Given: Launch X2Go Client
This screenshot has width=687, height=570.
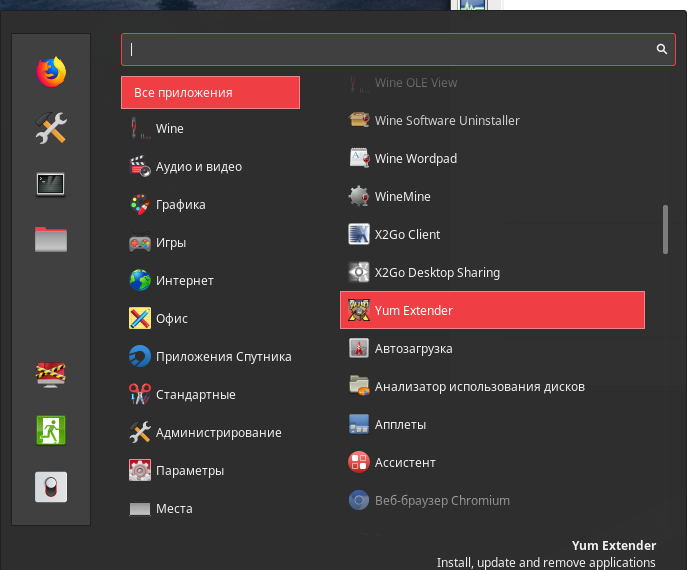Looking at the screenshot, I should (492, 234).
